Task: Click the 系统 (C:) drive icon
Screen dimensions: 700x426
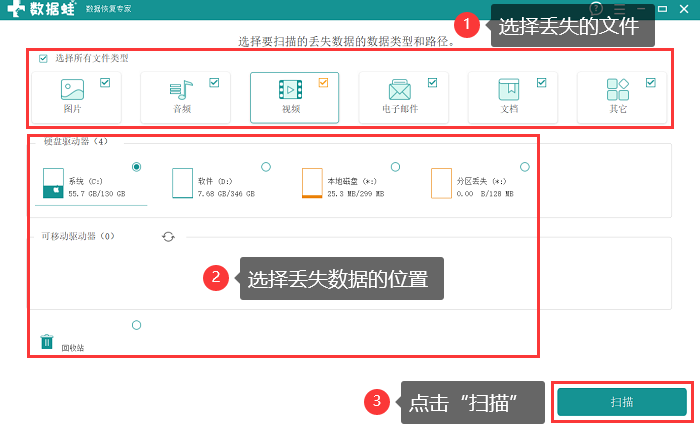Action: (53, 183)
